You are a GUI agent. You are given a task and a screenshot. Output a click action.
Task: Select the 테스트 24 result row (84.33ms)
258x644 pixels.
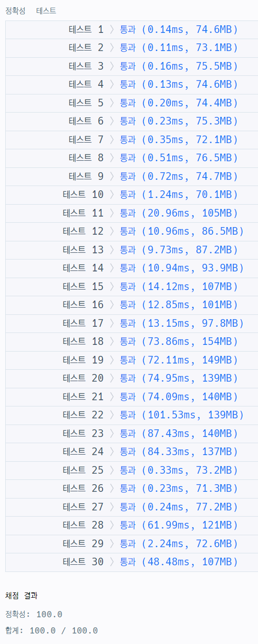[x=132, y=452]
